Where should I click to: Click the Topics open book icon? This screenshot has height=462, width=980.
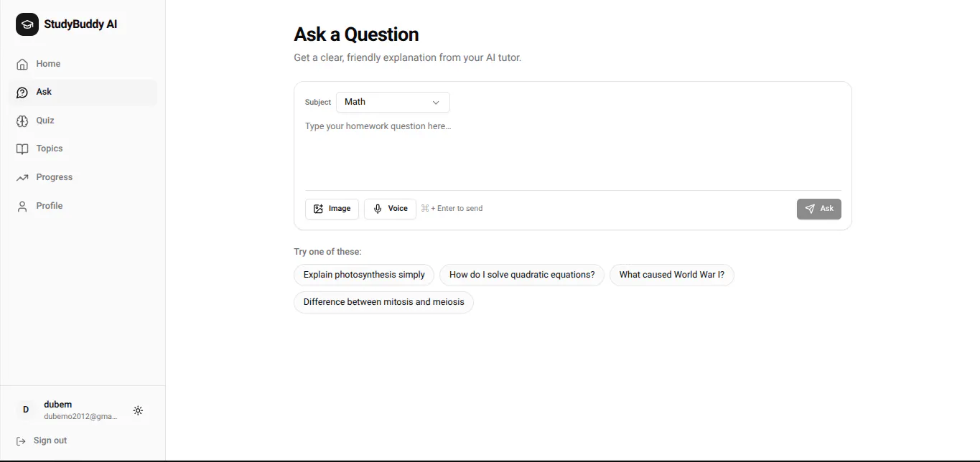22,149
